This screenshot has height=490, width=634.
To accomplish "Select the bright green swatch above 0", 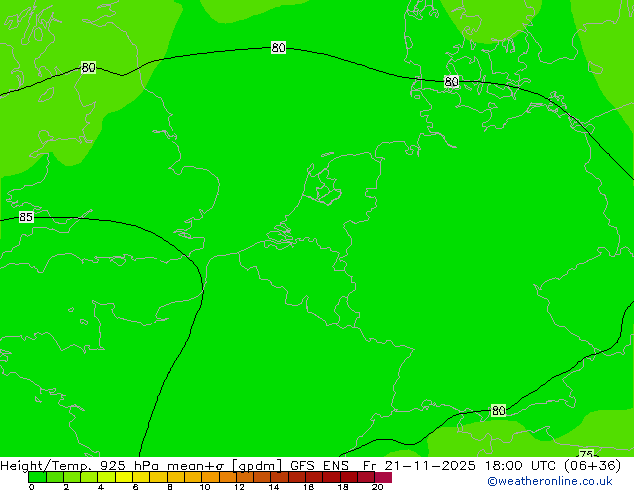I will (x=37, y=477).
